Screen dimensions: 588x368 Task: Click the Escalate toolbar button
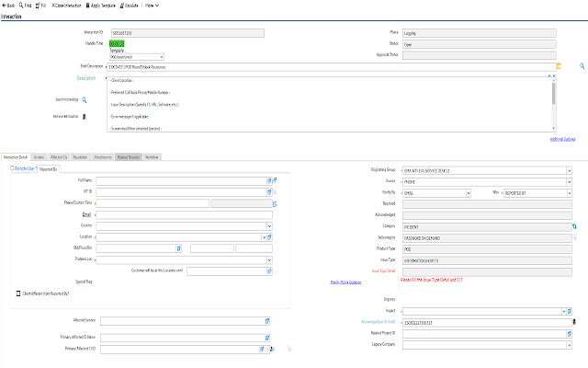coord(129,6)
